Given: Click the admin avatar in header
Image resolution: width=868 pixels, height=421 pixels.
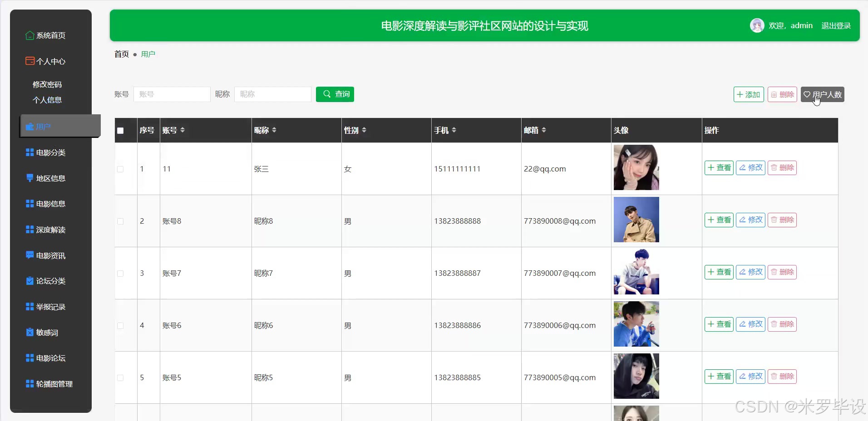Looking at the screenshot, I should click(x=757, y=25).
